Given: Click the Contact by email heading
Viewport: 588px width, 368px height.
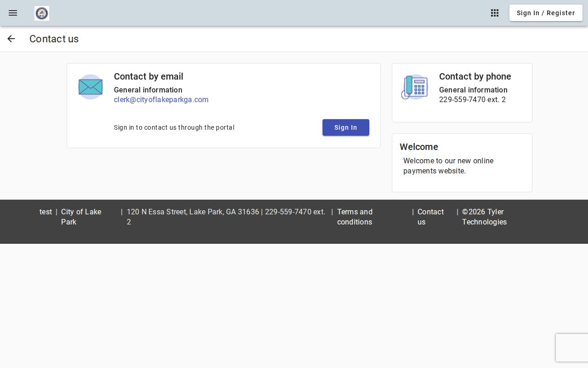Looking at the screenshot, I should click(148, 76).
